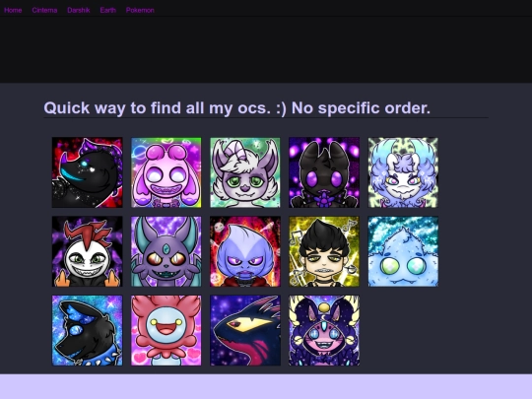Open the black dragon with cyan mouth avatar

[88, 172]
